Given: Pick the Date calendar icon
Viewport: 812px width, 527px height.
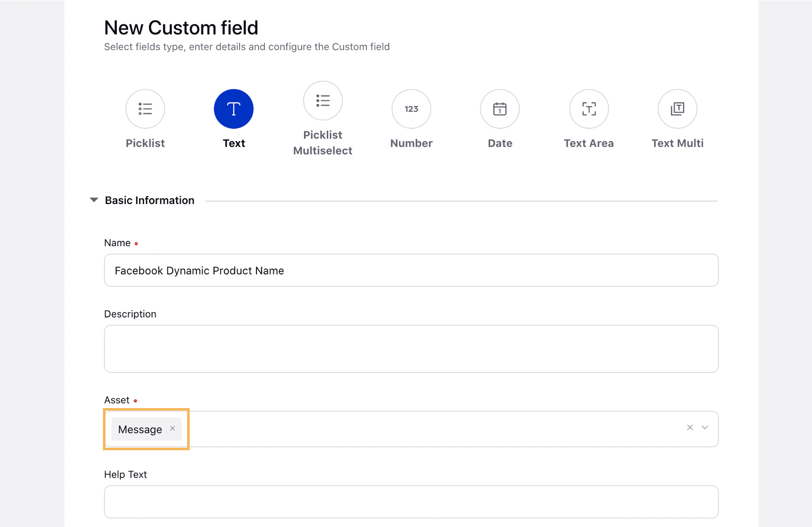Looking at the screenshot, I should click(500, 109).
